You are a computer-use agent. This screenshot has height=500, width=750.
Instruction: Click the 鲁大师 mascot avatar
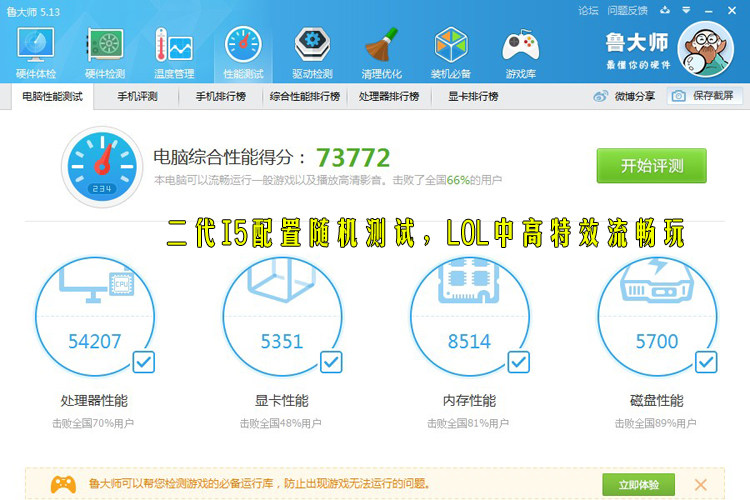click(706, 49)
